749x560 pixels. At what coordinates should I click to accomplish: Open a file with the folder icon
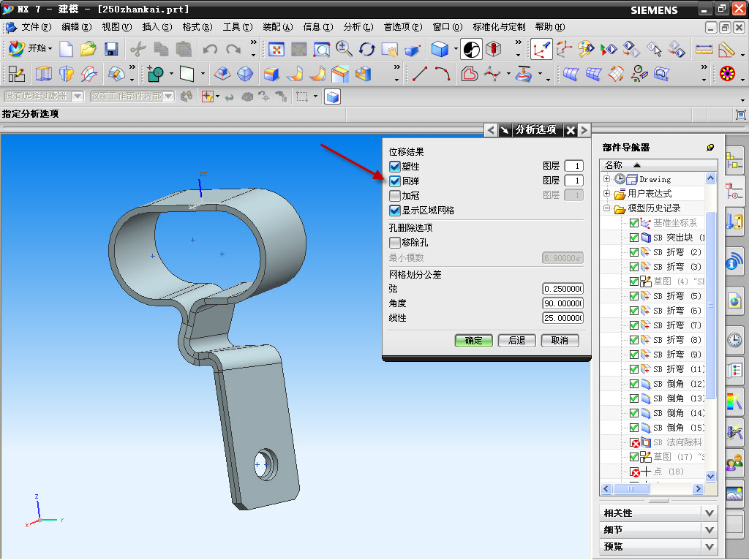[x=89, y=49]
